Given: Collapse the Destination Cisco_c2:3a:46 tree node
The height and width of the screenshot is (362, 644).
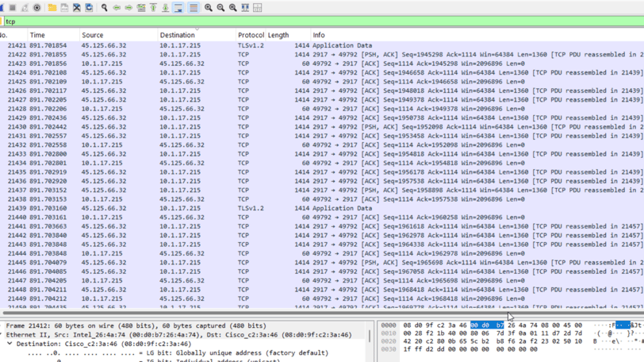Looking at the screenshot, I should [x=10, y=344].
